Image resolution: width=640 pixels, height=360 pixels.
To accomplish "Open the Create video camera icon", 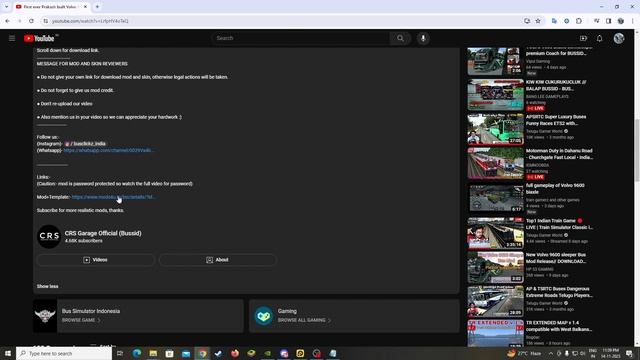I will tap(583, 38).
